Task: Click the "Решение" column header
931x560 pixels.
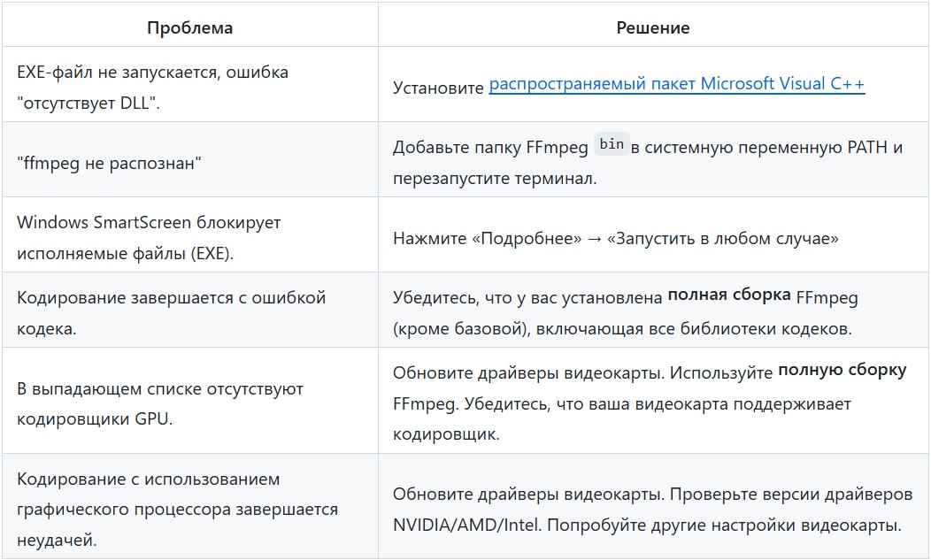Action: (x=653, y=27)
